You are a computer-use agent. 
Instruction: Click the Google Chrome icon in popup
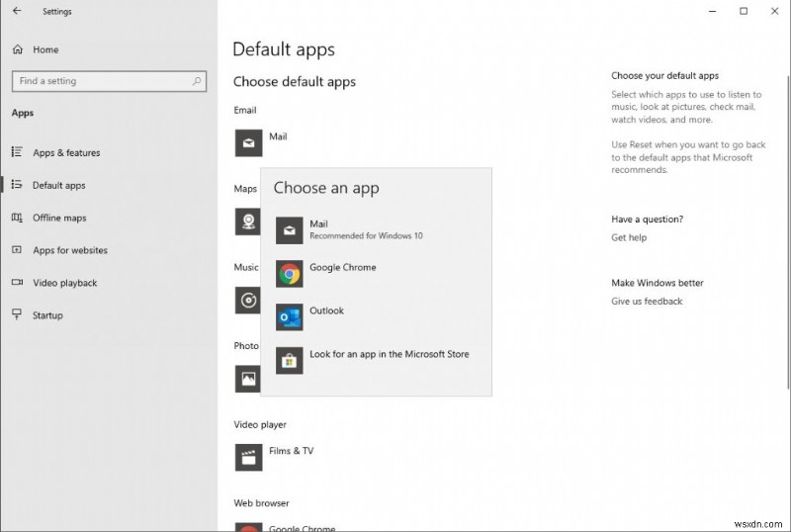point(289,274)
